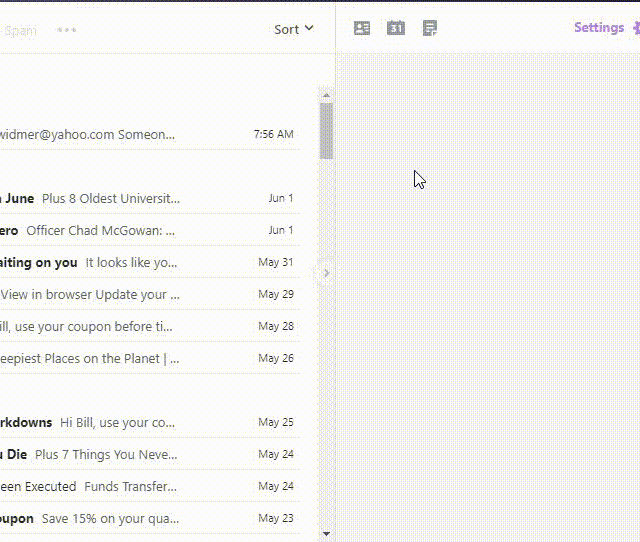Select the Spam filter tab
This screenshot has height=542, width=640.
click(20, 30)
